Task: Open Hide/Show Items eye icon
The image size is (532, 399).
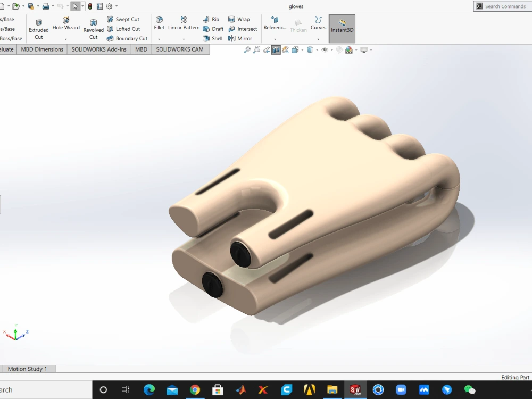Action: 325,50
